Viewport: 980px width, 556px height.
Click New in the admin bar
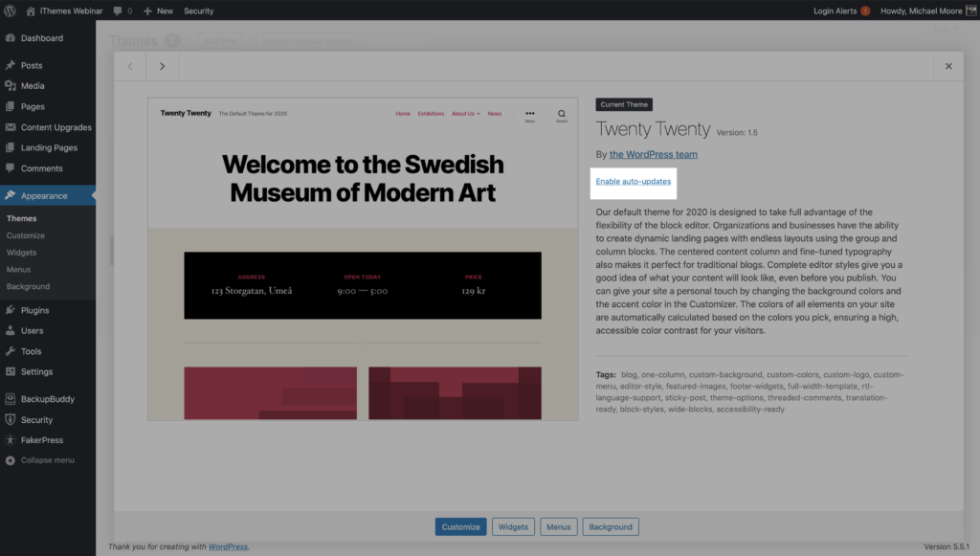(165, 11)
